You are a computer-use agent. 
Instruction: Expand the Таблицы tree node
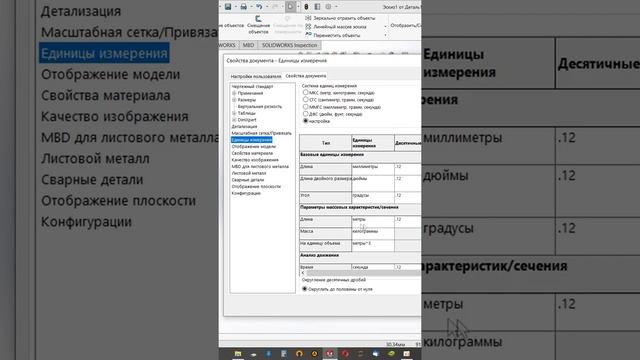click(x=234, y=113)
